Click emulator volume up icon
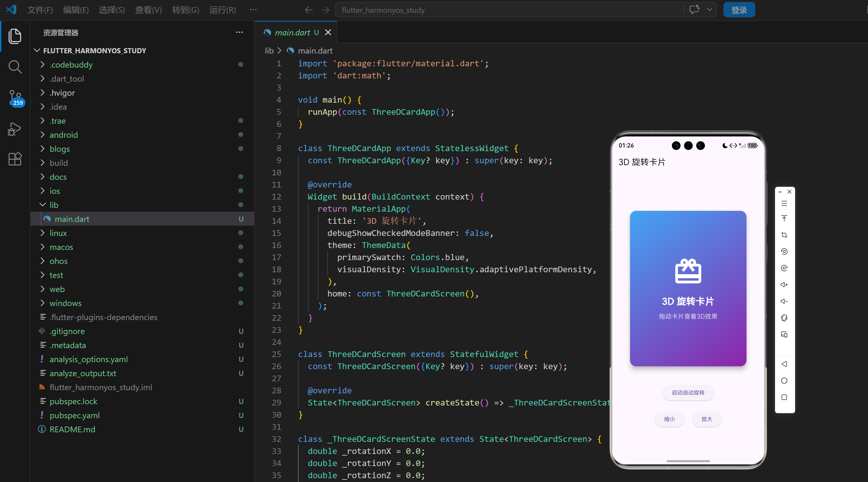Screen dimensions: 868x482 click(784, 285)
